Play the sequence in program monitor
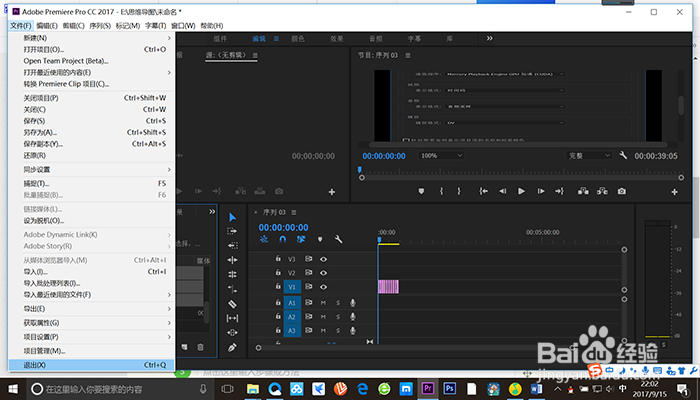700x400 pixels. [521, 191]
